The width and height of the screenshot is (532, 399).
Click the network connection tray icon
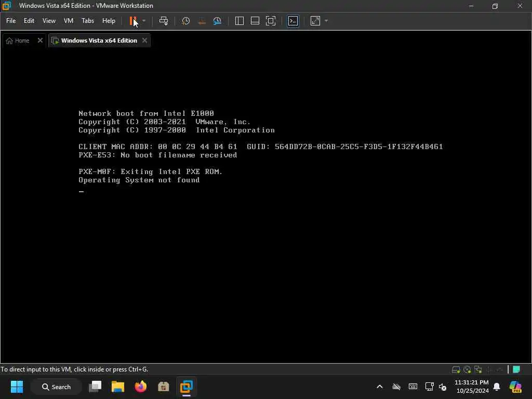point(429,387)
